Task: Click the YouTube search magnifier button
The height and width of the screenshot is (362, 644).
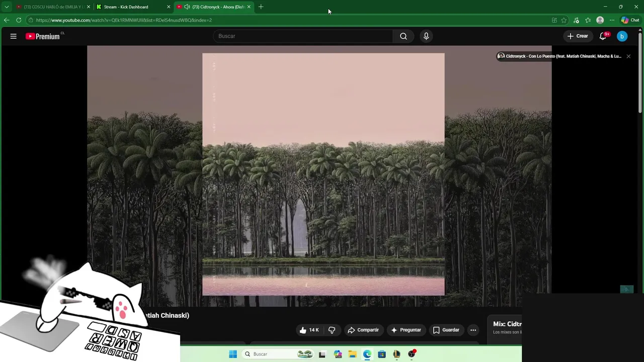Action: [x=404, y=36]
